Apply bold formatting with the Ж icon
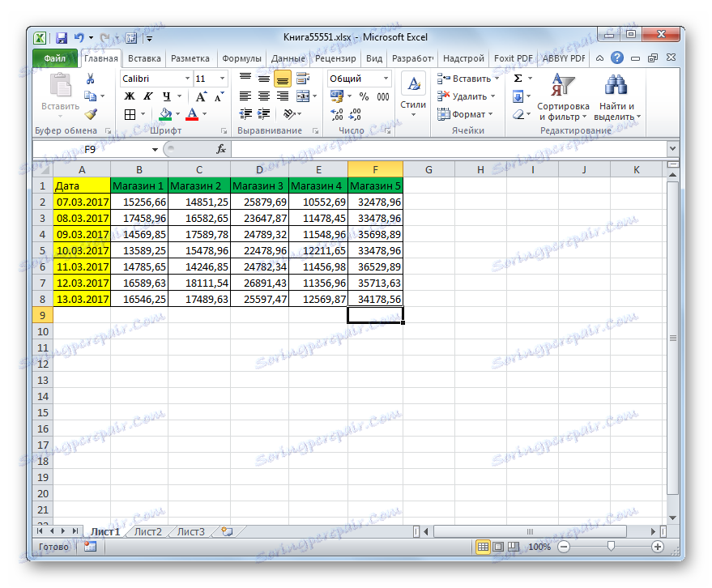Screen dimensions: 712x588 [129, 96]
